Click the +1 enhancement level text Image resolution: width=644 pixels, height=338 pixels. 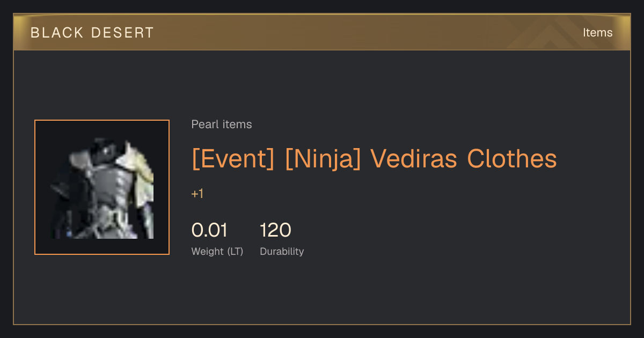coord(197,194)
